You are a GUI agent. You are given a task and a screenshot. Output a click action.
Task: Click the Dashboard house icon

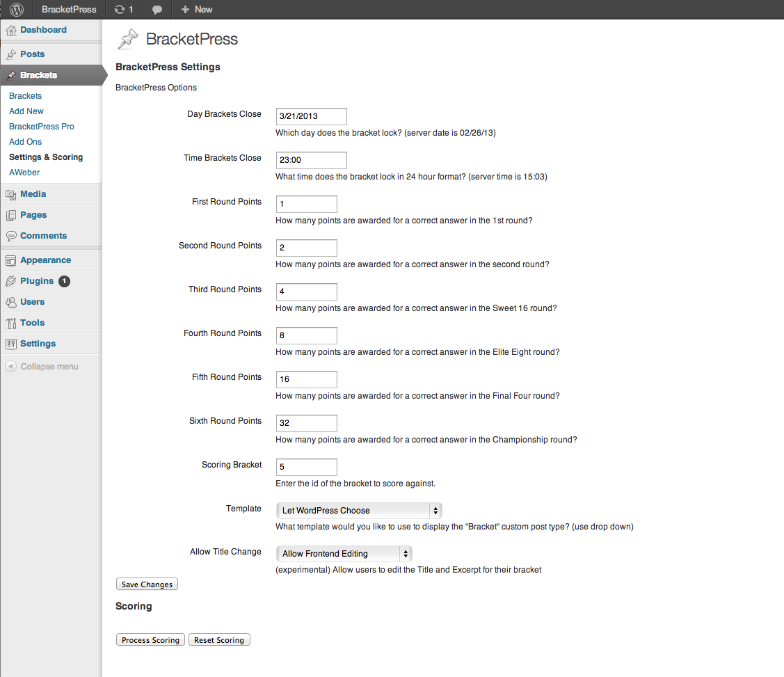click(x=11, y=31)
